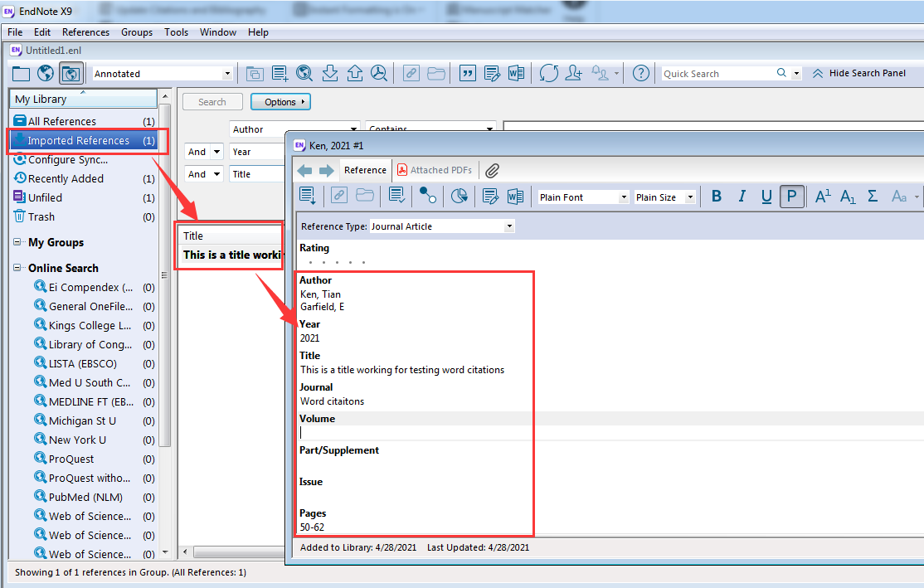Click the Sync Library icon
The width and height of the screenshot is (924, 588).
pos(548,73)
